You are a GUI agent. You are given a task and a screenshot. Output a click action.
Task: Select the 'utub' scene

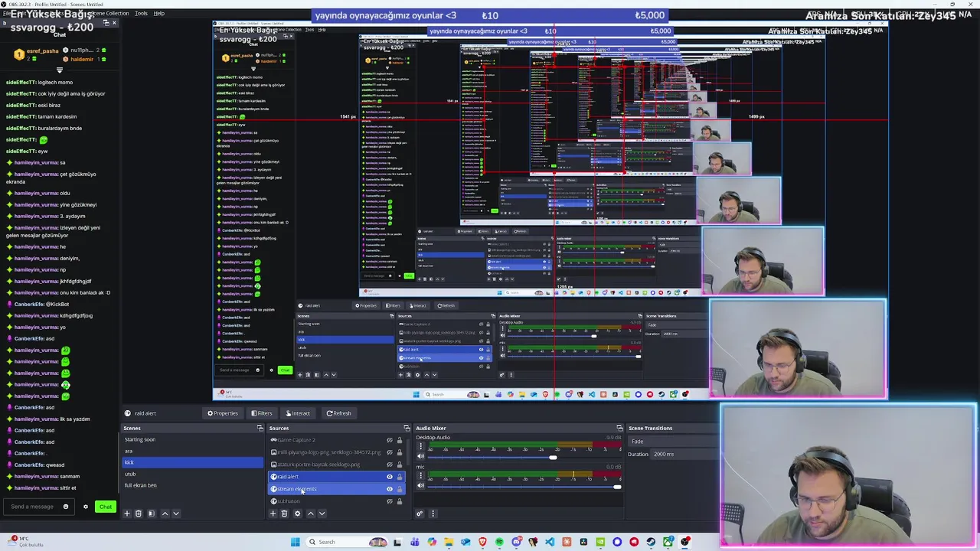[192, 474]
